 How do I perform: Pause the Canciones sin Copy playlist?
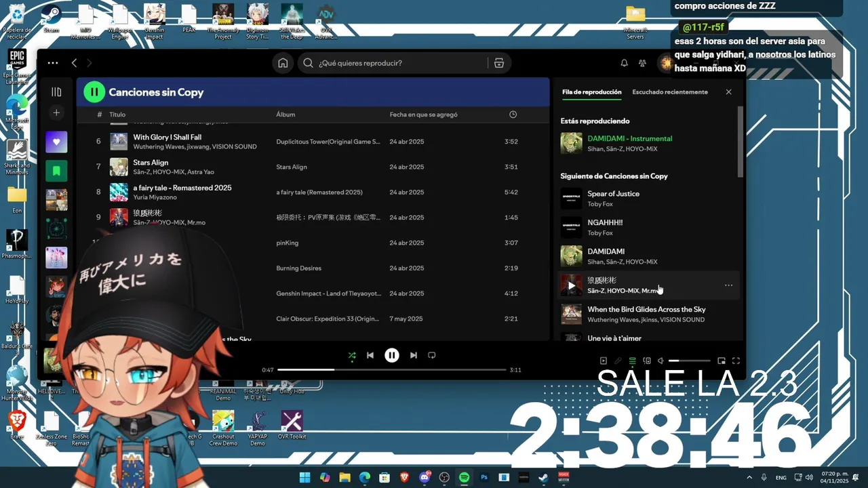click(x=94, y=92)
